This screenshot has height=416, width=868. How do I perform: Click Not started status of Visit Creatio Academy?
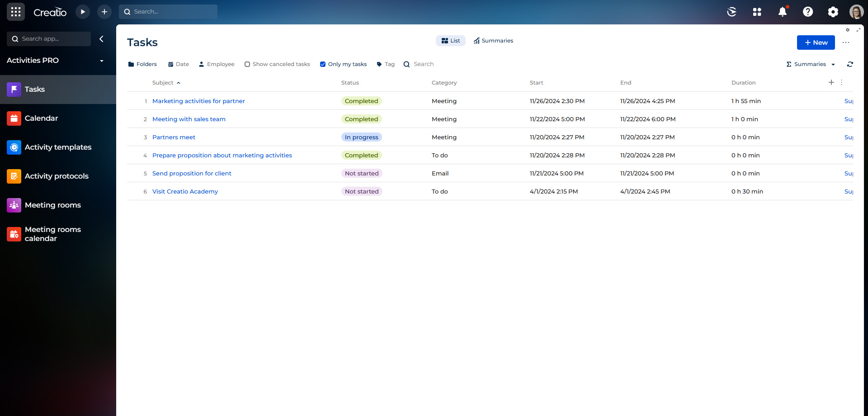click(362, 191)
